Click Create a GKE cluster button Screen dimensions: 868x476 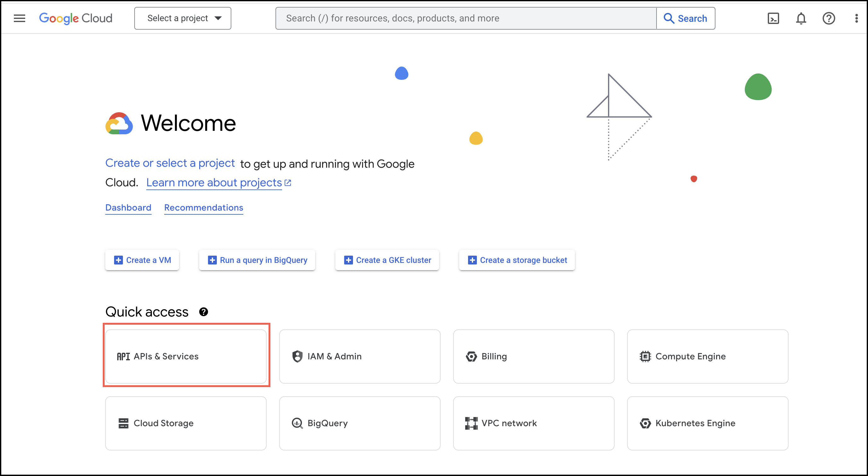tap(387, 260)
